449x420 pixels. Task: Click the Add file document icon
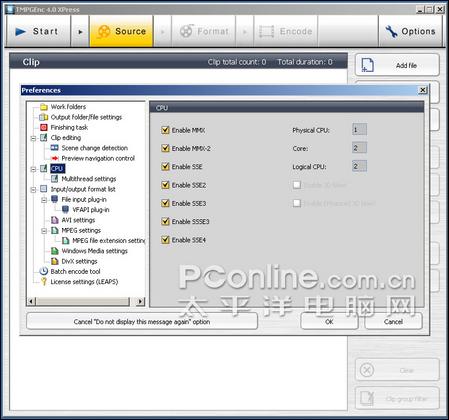coord(367,65)
